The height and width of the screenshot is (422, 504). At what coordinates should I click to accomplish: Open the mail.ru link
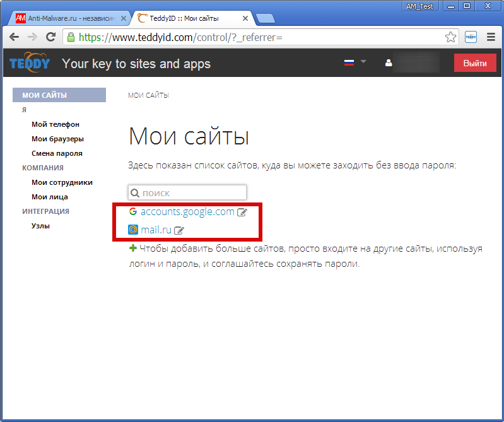pyautogui.click(x=156, y=230)
